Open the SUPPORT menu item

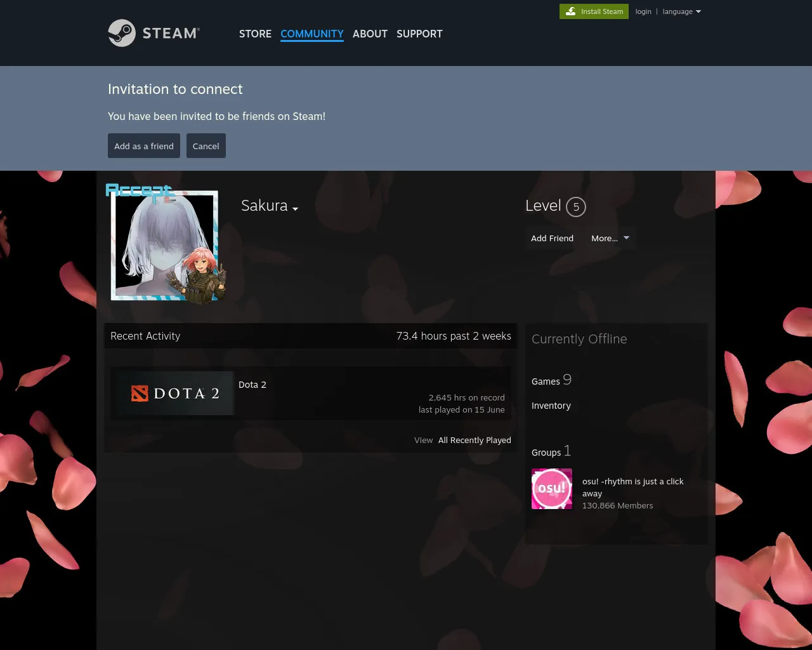coord(419,34)
